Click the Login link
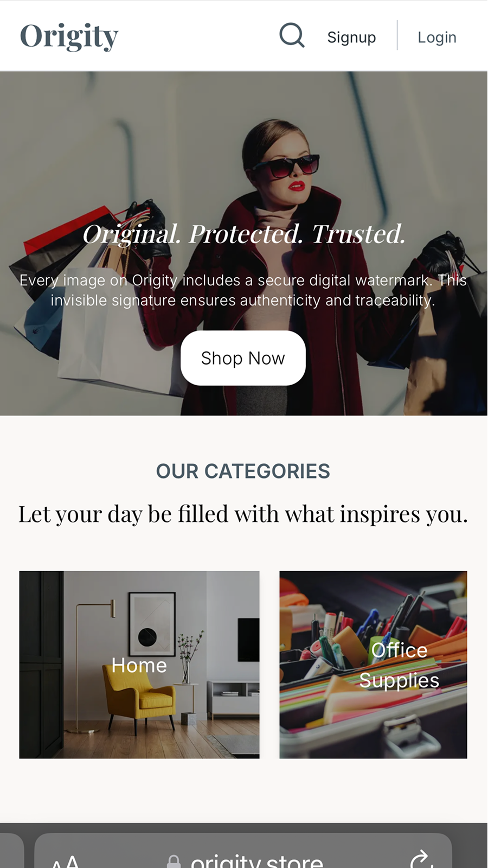Viewport: 488px width, 868px height. pos(437,37)
